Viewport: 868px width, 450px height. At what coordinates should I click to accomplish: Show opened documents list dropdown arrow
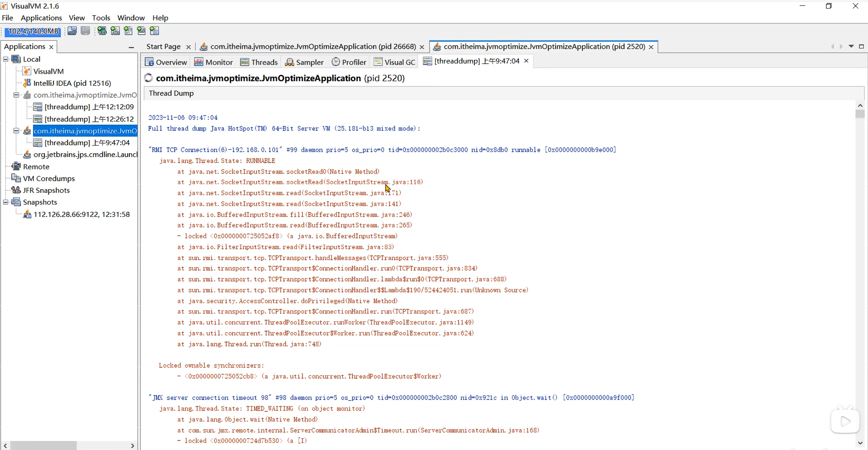click(851, 46)
